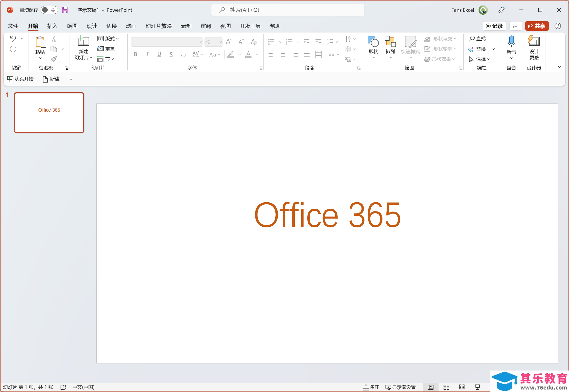Image resolution: width=569 pixels, height=392 pixels.
Task: Toggle Underline formatting
Action: coord(159,54)
